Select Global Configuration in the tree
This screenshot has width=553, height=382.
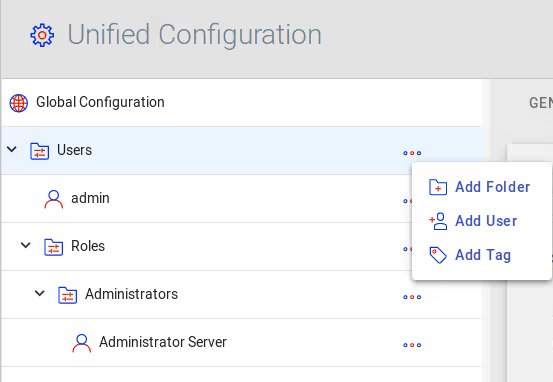coord(242,103)
